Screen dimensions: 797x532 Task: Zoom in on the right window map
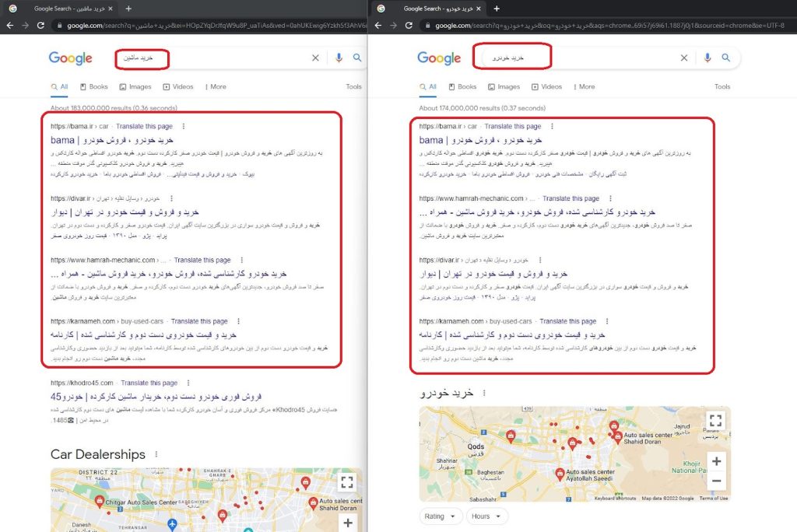click(716, 461)
